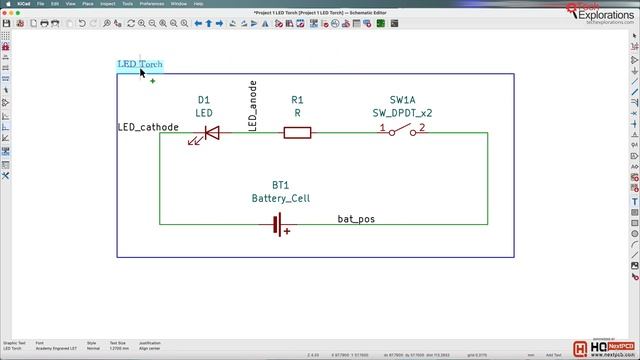
Task: Select the No Connect flag tool
Action: [x=634, y=113]
